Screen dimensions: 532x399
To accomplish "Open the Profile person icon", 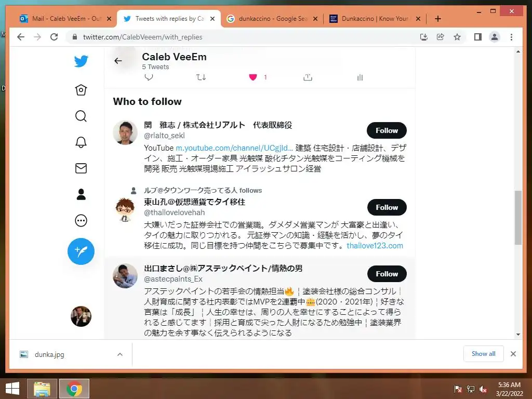I will 81,194.
